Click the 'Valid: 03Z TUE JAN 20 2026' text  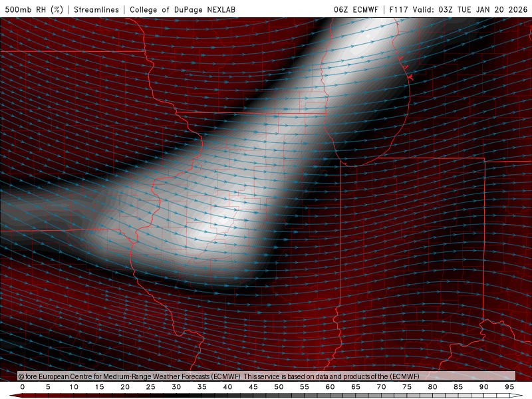(x=470, y=9)
